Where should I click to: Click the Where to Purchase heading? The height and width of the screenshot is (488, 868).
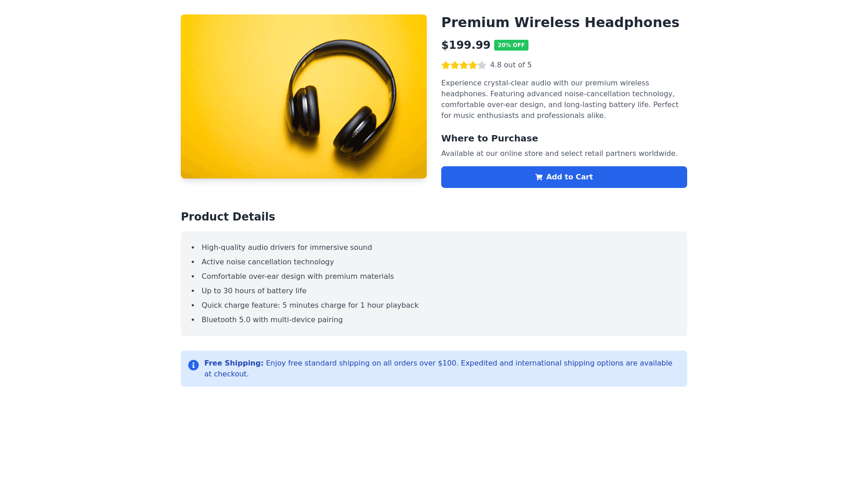point(489,139)
